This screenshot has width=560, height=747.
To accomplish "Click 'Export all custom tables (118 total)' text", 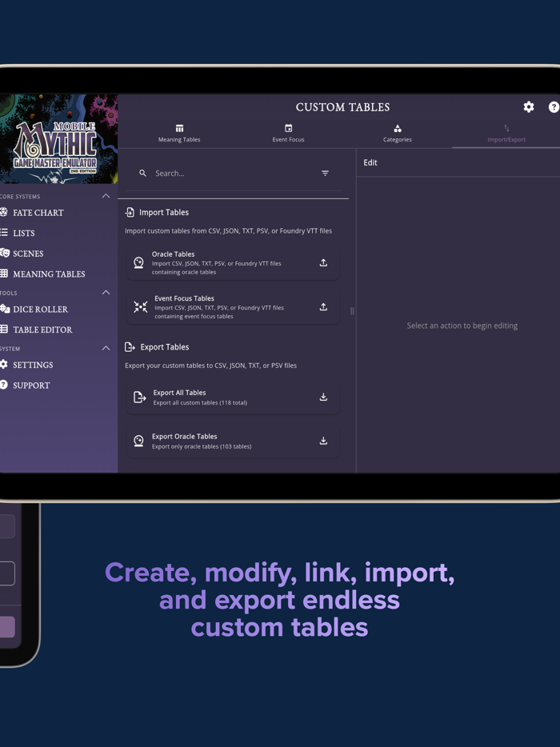I will 200,402.
